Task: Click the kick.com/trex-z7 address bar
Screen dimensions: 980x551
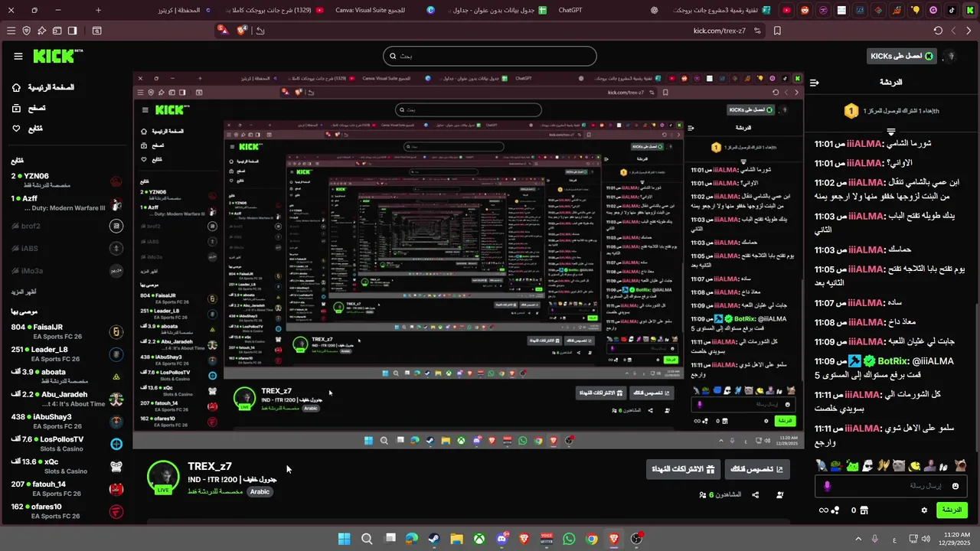Action: click(x=719, y=31)
